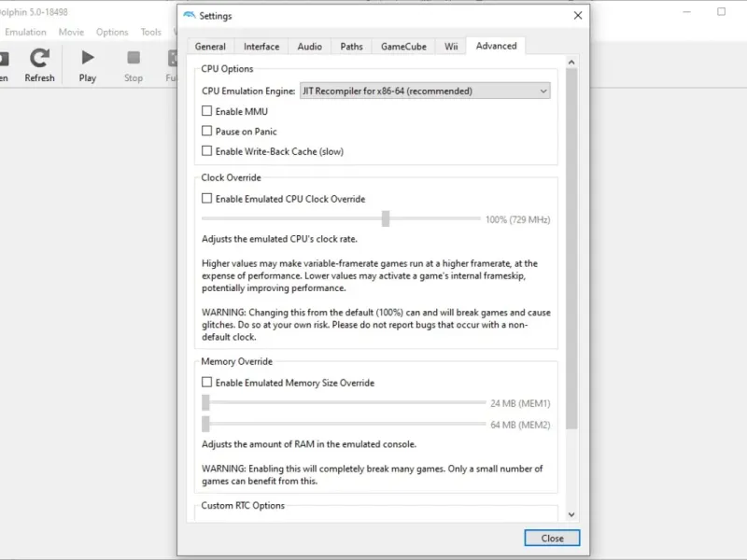Screen dimensions: 747x560
Task: Switch to the Interface tab
Action: pyautogui.click(x=261, y=47)
